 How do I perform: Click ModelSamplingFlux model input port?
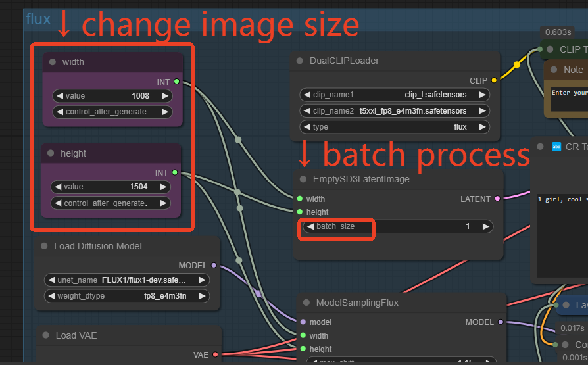(303, 322)
